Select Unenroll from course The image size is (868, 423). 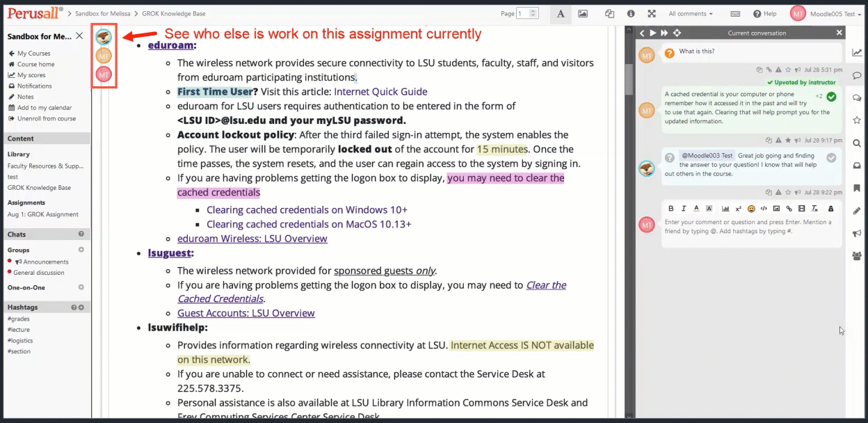click(x=42, y=119)
